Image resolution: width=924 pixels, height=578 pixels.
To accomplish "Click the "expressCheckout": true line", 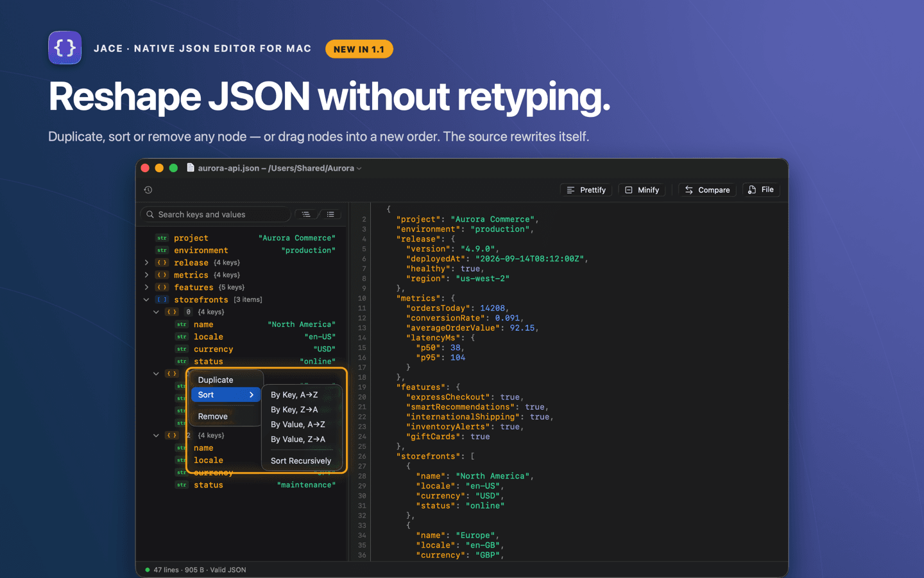I will [465, 397].
